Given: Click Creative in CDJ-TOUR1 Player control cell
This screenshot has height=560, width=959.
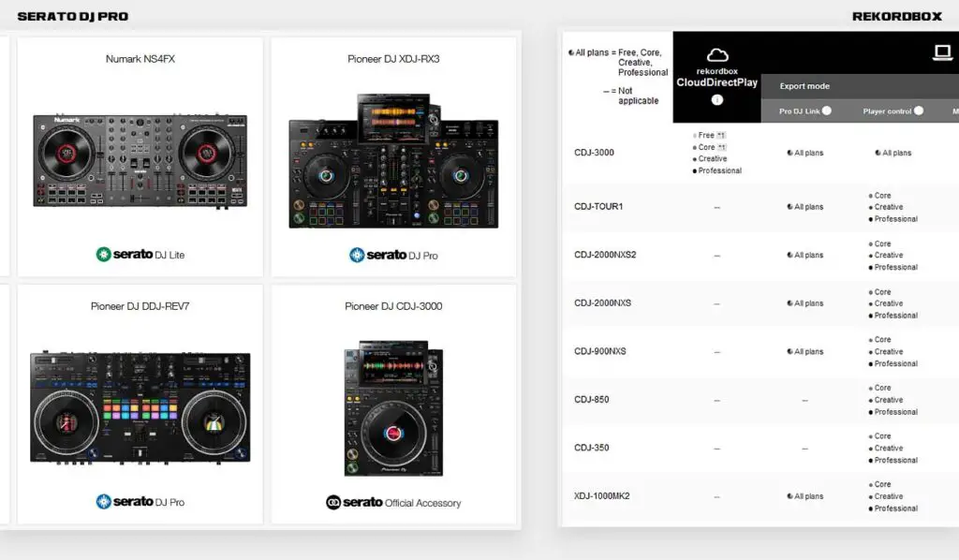Looking at the screenshot, I should point(886,207).
